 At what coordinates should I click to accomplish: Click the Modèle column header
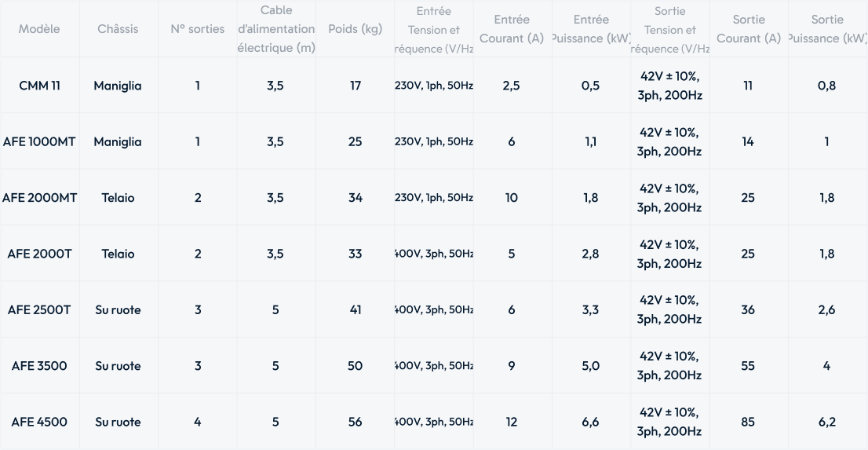39,29
